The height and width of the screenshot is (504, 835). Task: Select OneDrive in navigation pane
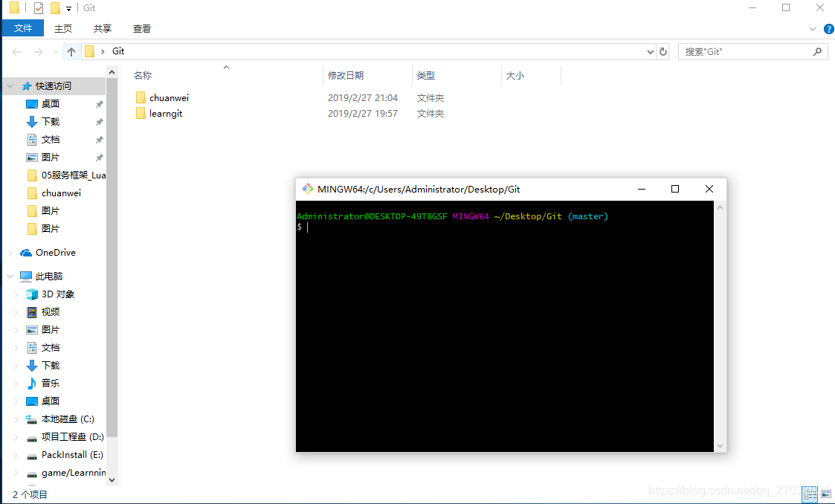click(x=55, y=253)
